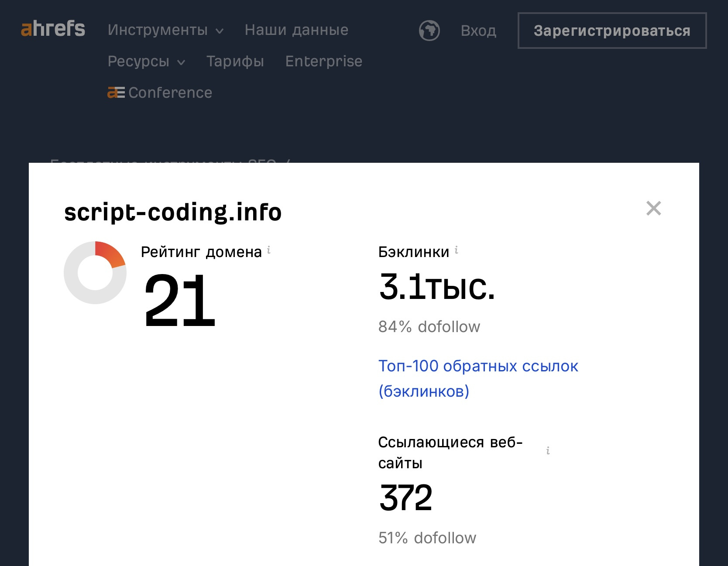Open the Наши данные menu item
The height and width of the screenshot is (566, 728).
(296, 30)
